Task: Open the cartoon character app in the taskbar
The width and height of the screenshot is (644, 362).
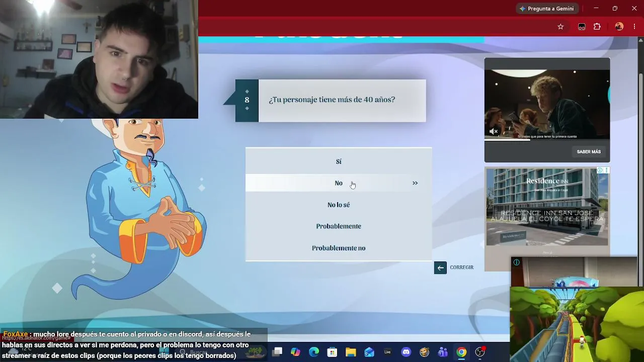Action: tap(425, 352)
